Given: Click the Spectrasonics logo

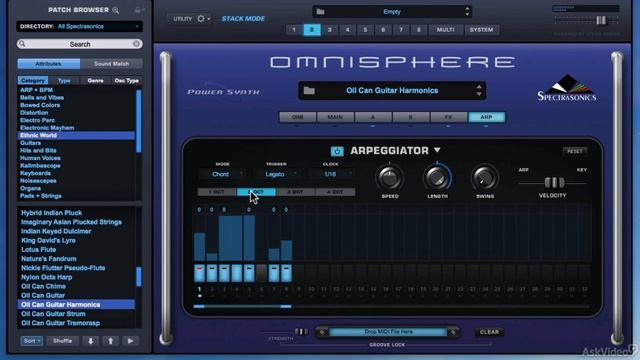Looking at the screenshot, I should [567, 88].
